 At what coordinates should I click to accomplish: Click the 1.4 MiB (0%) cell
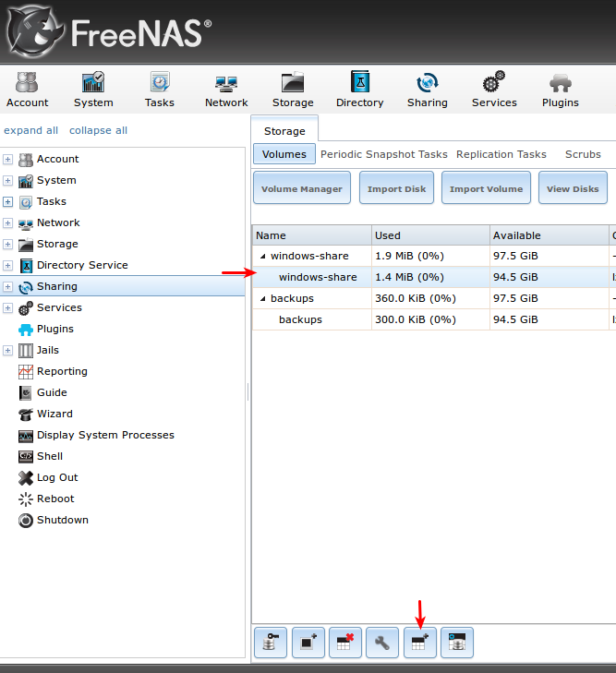coord(430,277)
